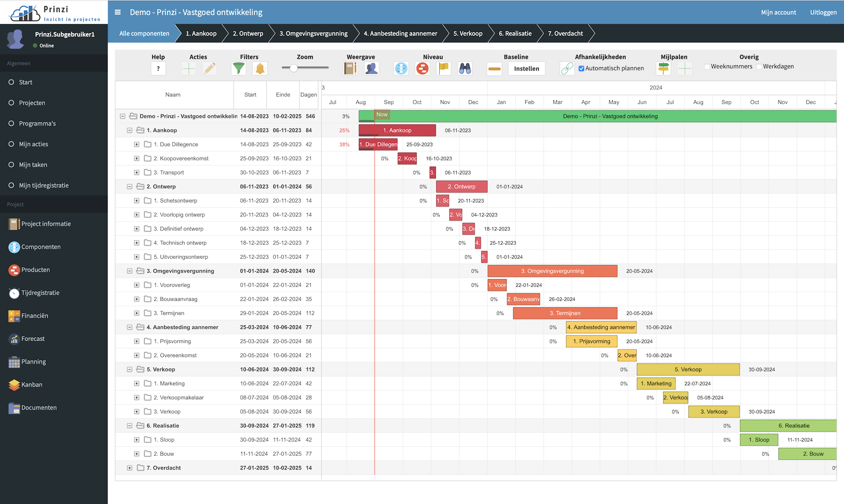Screen dimensions: 844x504
Task: Expand the 1. Due Dillegence row
Action: click(x=136, y=144)
